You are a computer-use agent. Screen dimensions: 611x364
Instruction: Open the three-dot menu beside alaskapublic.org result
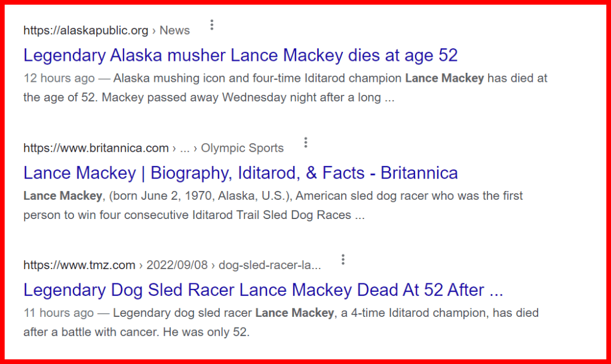tap(211, 25)
